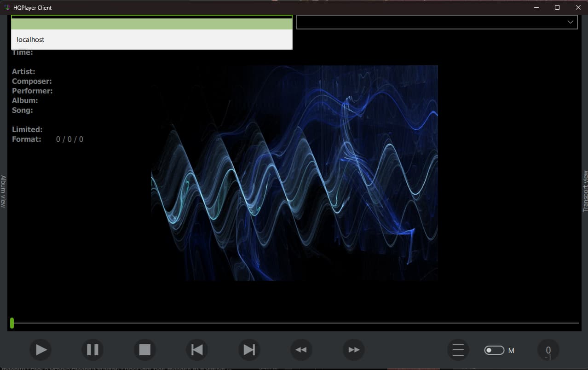Open the Album view side panel

click(3, 191)
